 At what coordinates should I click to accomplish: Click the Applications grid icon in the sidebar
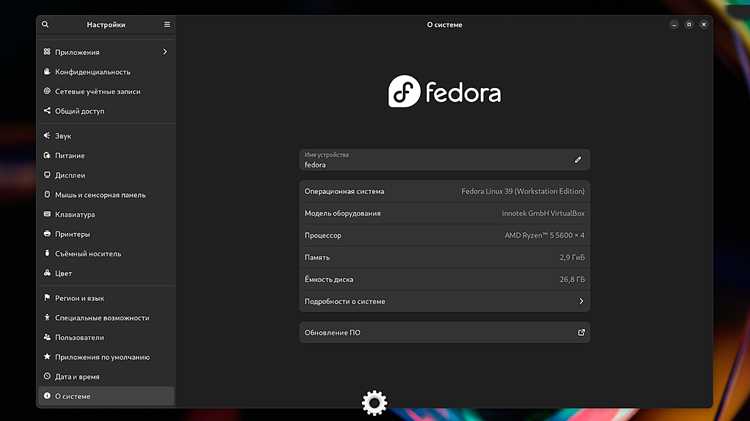tap(47, 52)
